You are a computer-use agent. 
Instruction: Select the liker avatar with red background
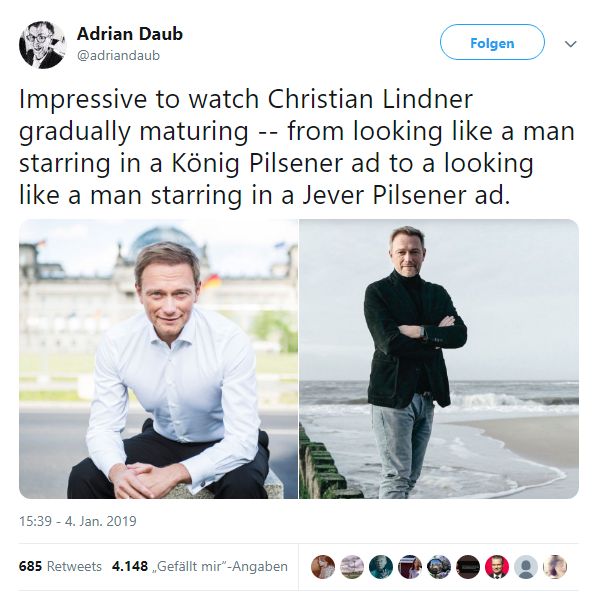pos(497,567)
